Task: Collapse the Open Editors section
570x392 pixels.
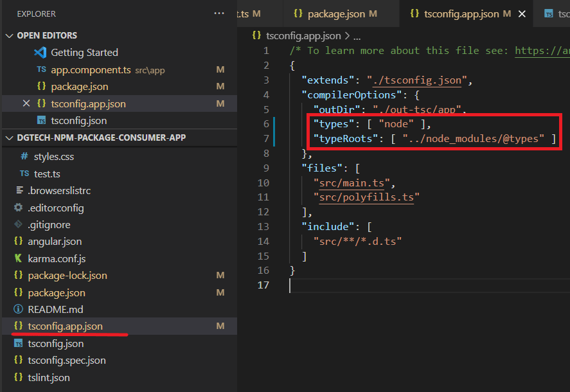Action: (9, 35)
